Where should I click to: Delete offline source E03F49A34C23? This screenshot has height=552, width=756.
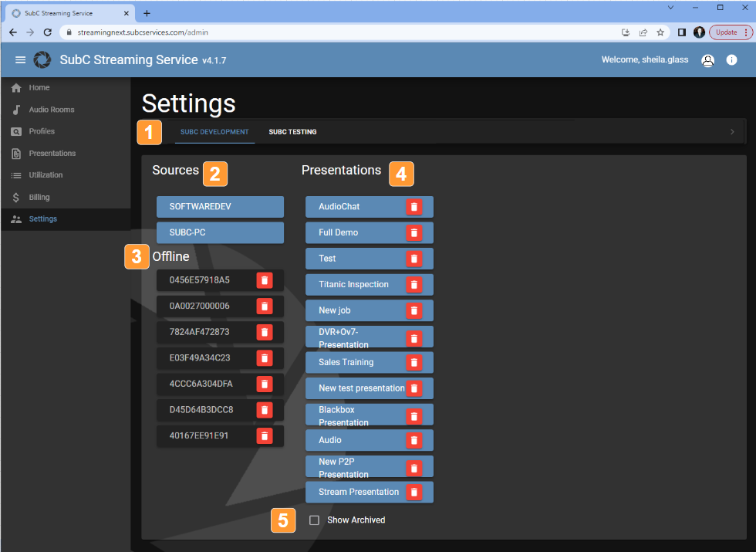point(264,358)
